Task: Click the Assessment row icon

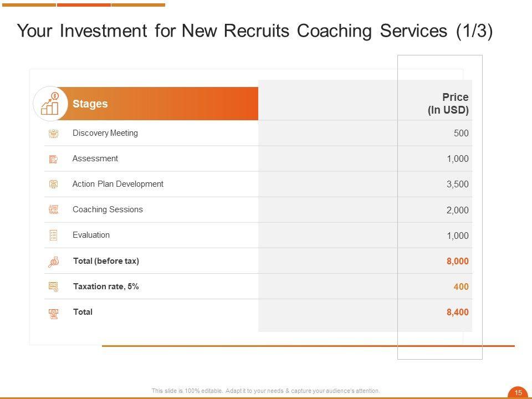Action: tap(54, 159)
